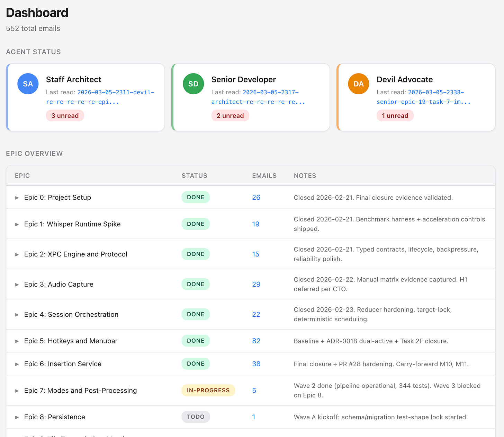
Task: Expand Epic 0: Project Setup row
Action: click(17, 198)
